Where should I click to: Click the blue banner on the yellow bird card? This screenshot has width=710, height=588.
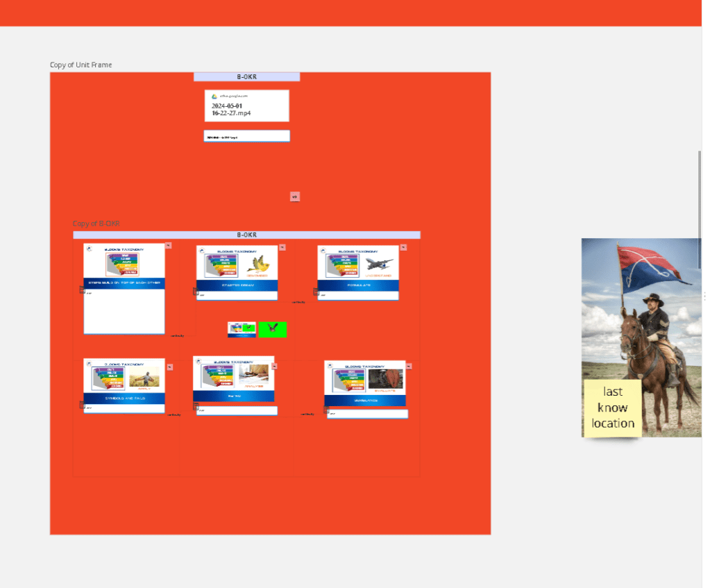click(x=237, y=285)
